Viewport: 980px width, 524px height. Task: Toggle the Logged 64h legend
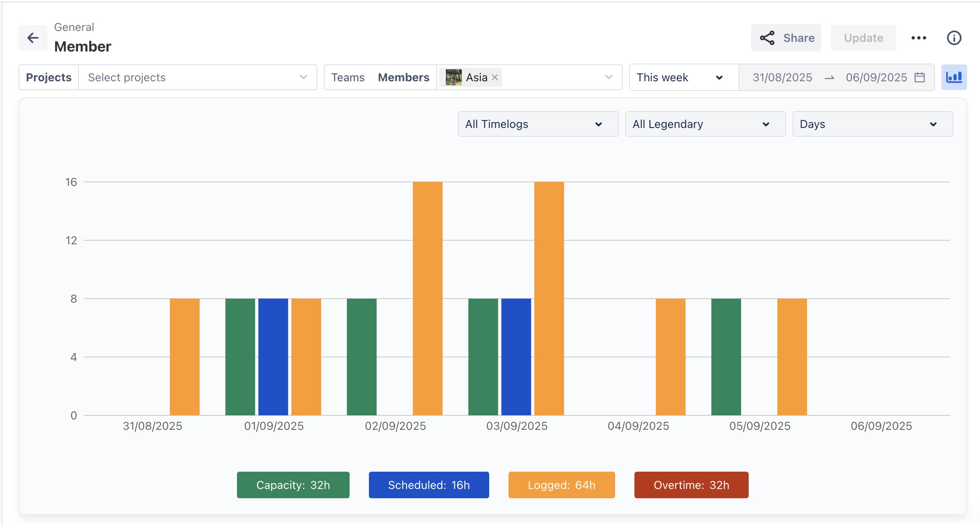click(561, 485)
